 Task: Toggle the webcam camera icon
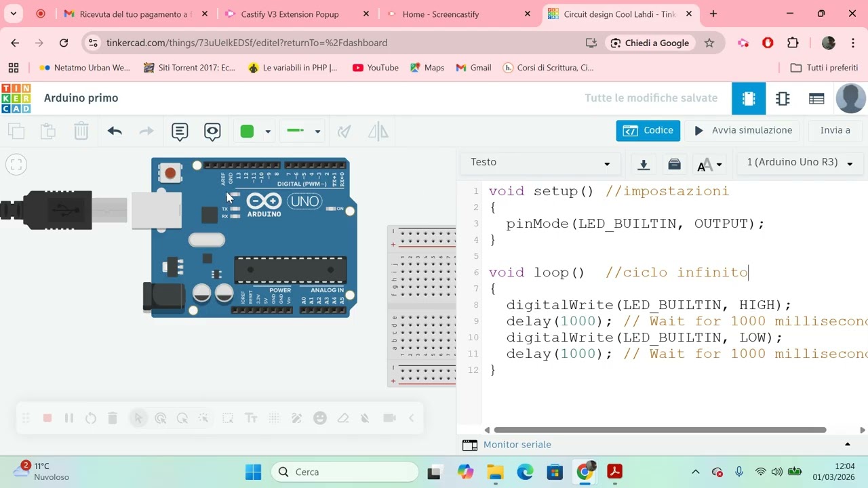coord(389,418)
